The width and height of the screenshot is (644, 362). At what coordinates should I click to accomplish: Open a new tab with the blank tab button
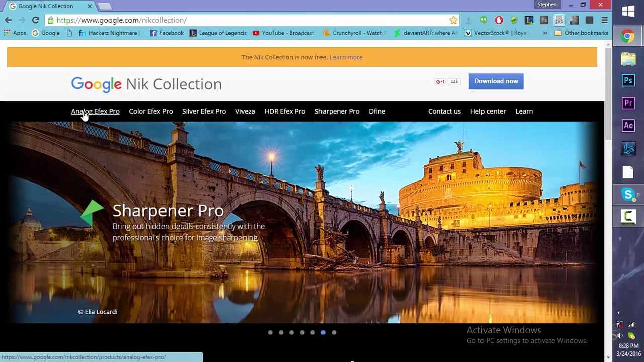tap(105, 6)
